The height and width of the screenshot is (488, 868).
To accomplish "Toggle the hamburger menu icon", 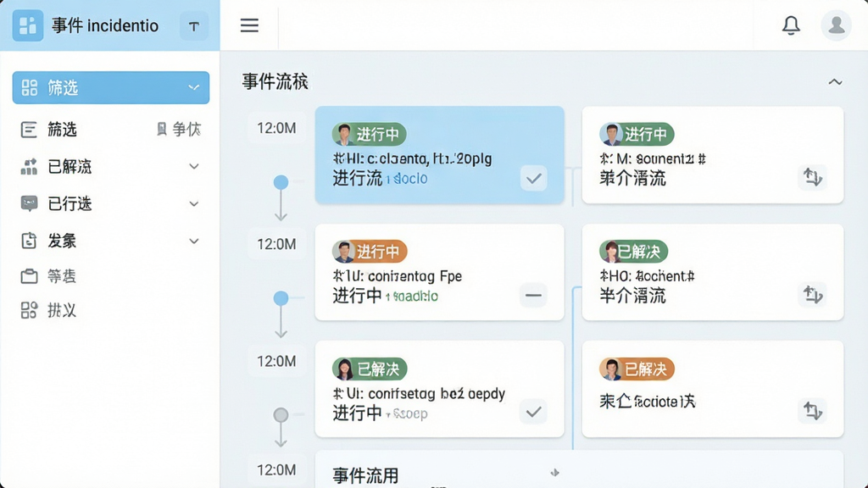I will pos(249,25).
